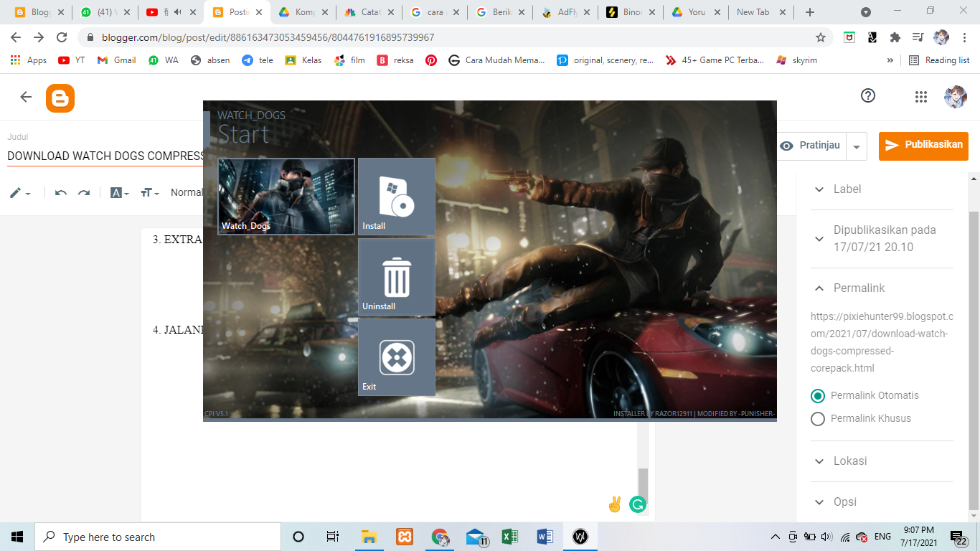980x551 pixels.
Task: Open Word from the taskbar
Action: 545,537
